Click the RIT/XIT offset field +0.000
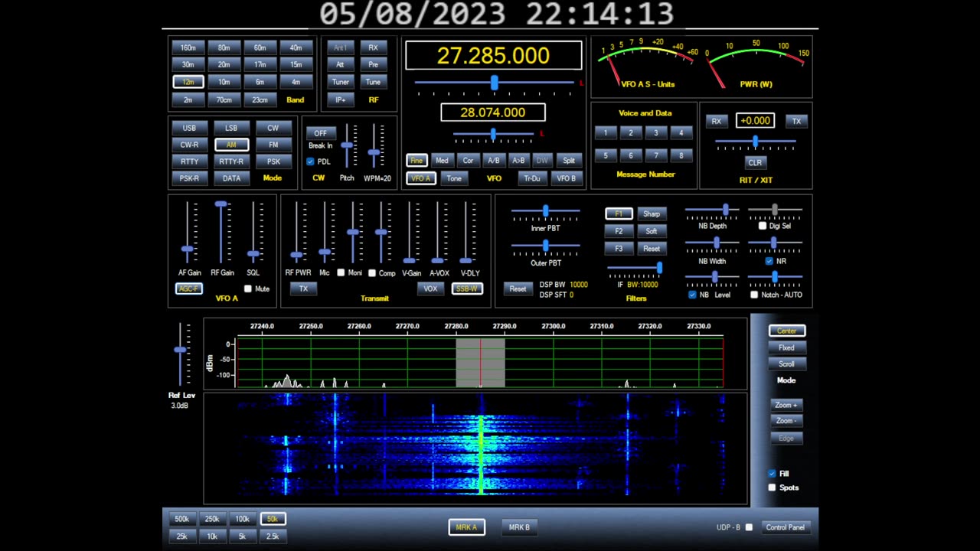Viewport: 980px width, 551px height. [x=755, y=121]
